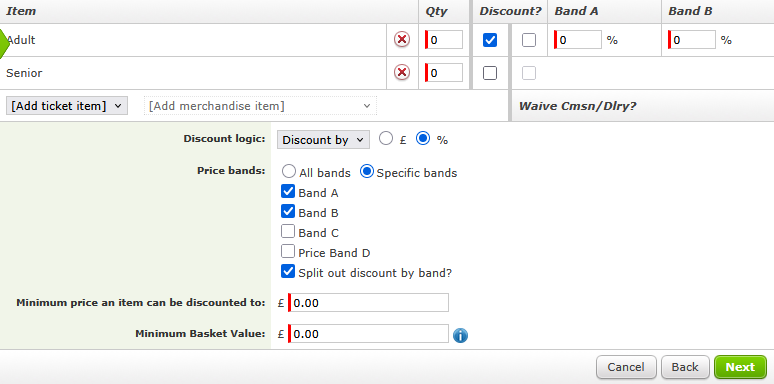Screen dimensions: 774x384
Task: Uncheck the Band B checkbox
Action: (x=288, y=212)
